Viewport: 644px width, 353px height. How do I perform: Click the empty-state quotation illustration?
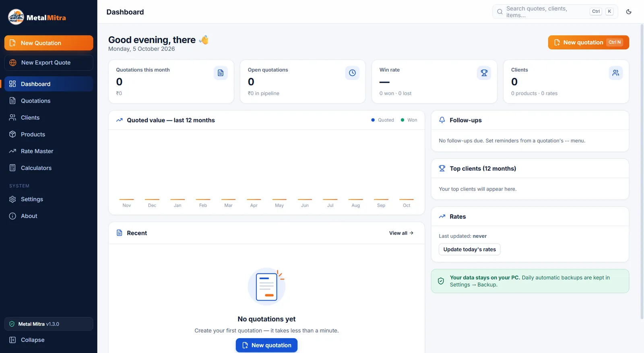266,287
